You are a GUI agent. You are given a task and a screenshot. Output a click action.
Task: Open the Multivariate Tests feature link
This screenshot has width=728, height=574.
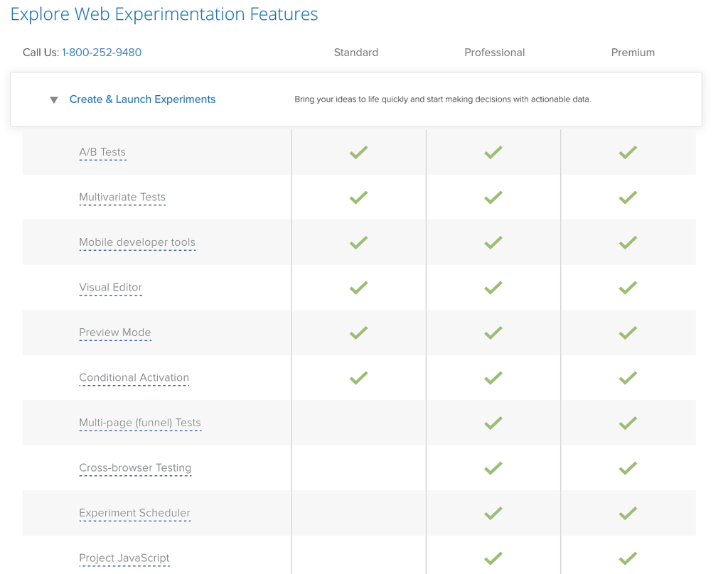122,197
